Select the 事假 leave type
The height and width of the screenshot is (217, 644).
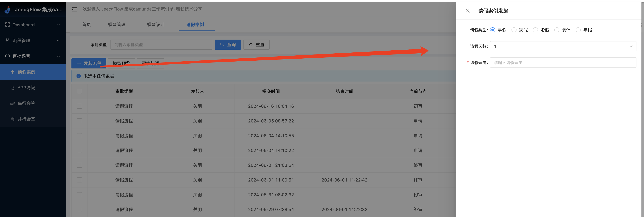click(x=493, y=30)
